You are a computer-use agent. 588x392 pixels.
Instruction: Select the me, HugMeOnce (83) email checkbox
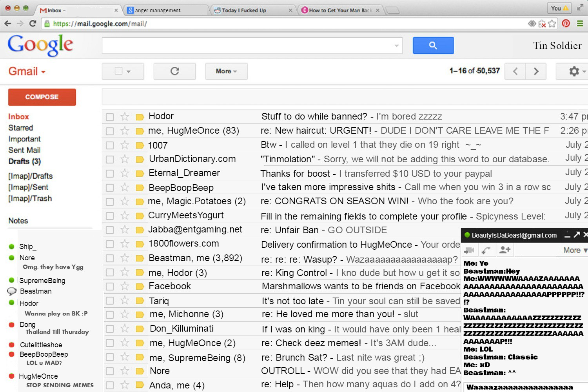tap(110, 131)
